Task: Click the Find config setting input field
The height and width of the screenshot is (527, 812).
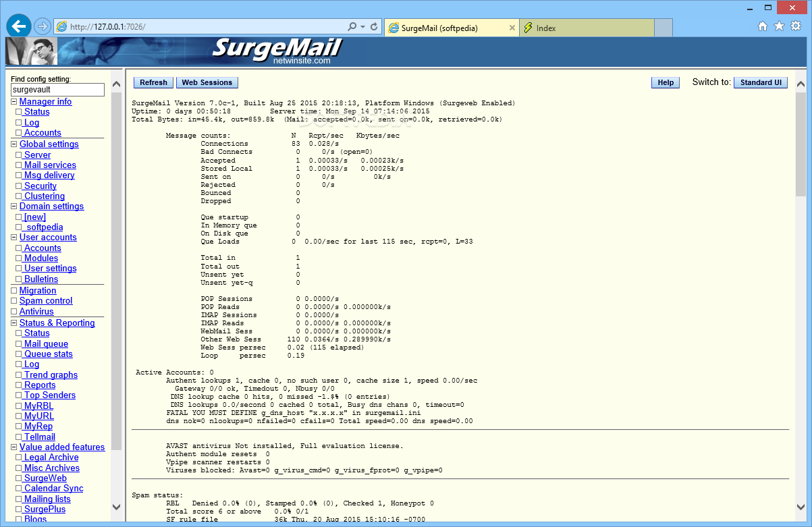Action: point(57,90)
